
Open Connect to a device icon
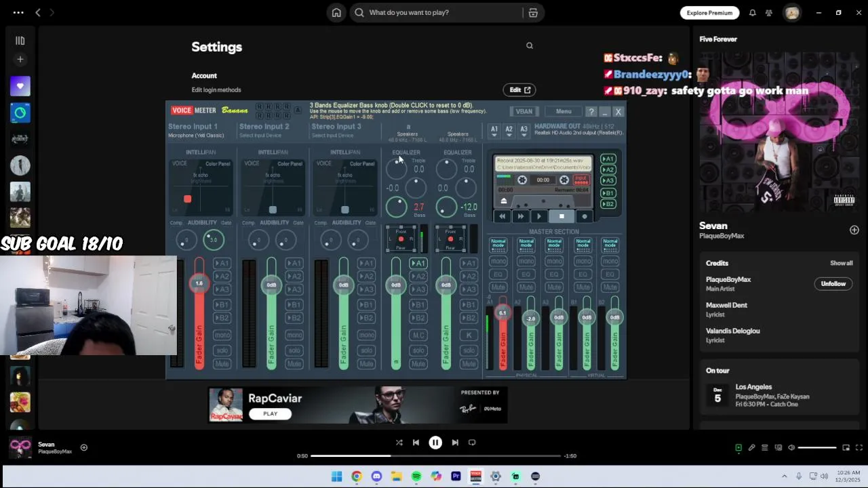(x=778, y=447)
